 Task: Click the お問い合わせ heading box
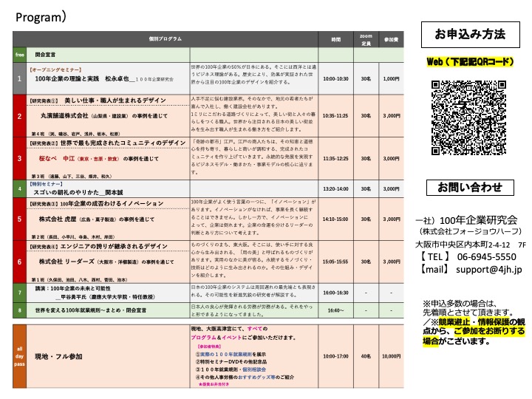470,187
